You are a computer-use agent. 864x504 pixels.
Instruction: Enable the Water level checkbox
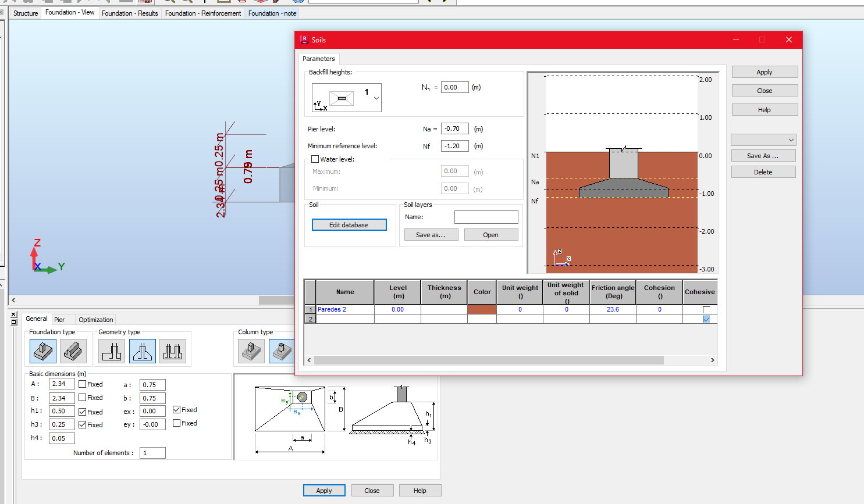pos(315,159)
